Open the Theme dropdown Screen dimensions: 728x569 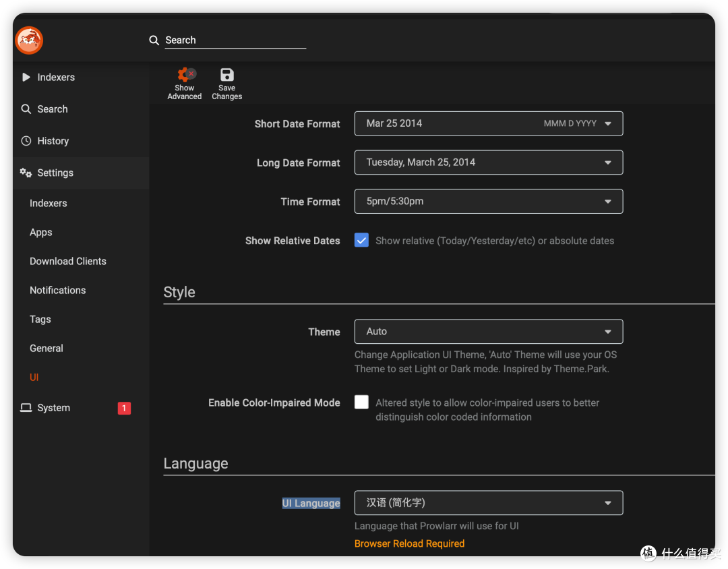tap(489, 332)
